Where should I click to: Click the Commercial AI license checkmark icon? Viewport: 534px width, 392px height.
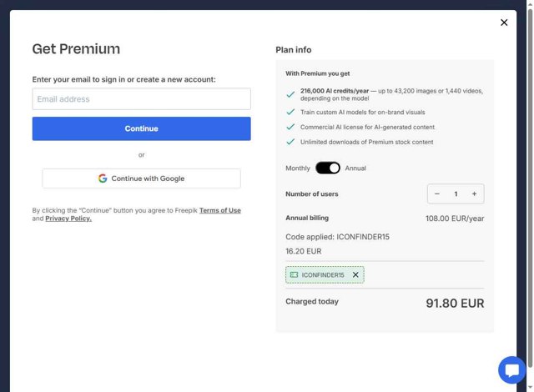(x=290, y=127)
